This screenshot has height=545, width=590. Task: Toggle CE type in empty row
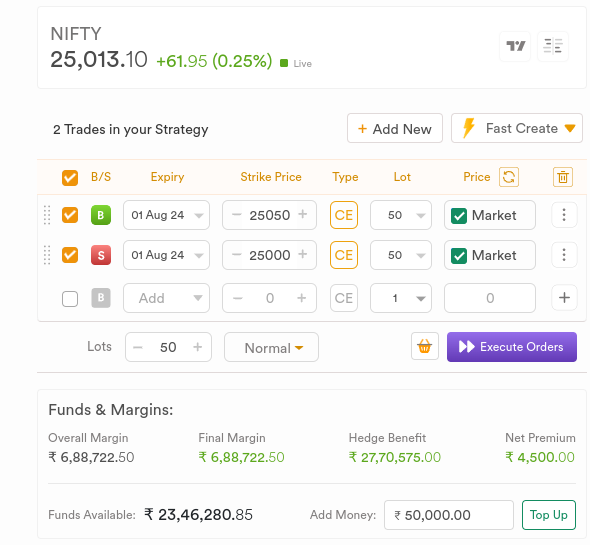[x=344, y=298]
